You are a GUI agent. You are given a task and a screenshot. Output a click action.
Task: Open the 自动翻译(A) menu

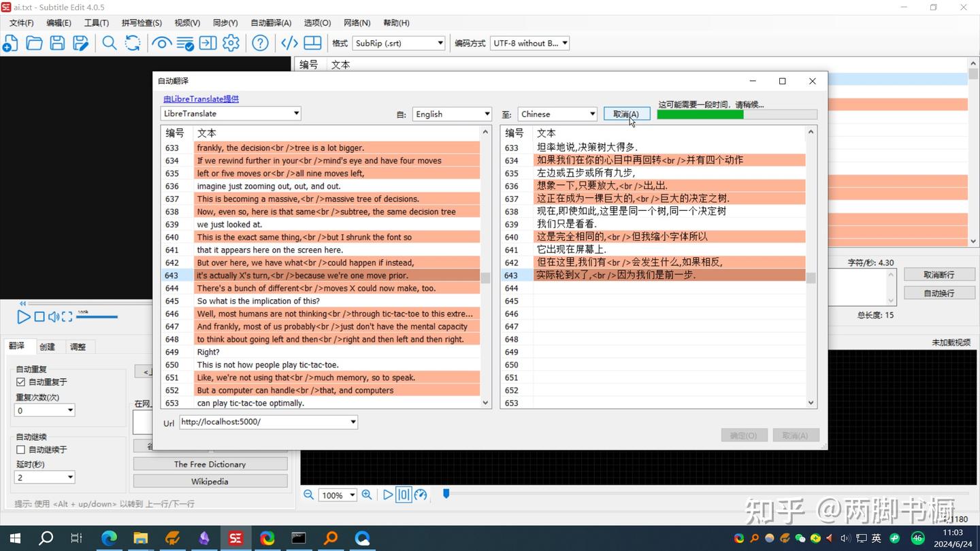click(271, 22)
